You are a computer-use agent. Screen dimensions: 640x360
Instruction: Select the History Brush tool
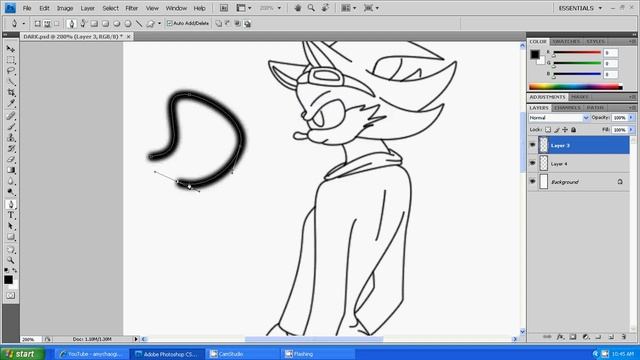(x=11, y=149)
